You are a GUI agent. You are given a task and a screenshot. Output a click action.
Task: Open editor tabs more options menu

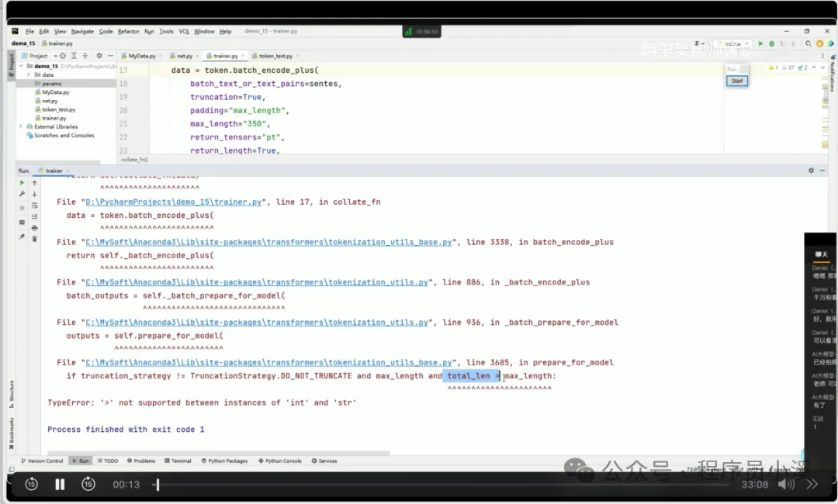coord(822,56)
